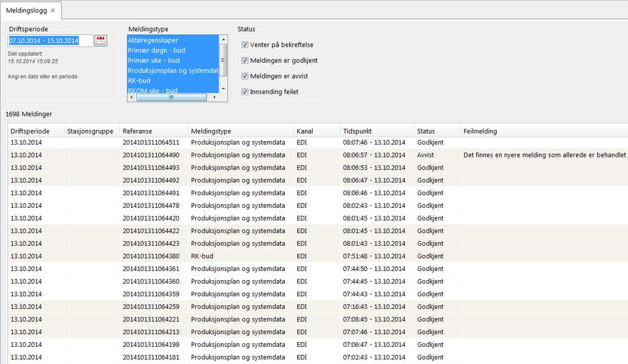Select 'RK-bud' in the Meldingstype list
Viewport: 628px width, 364px height.
[173, 80]
